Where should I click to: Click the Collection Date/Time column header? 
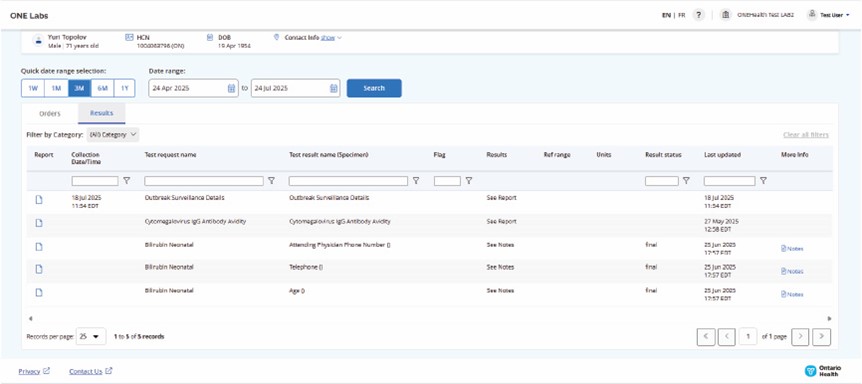click(x=86, y=158)
